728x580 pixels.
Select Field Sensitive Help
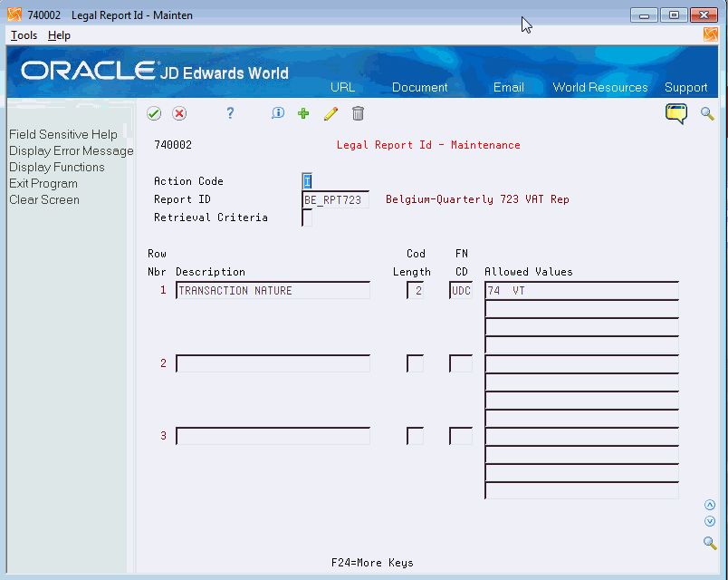click(x=63, y=134)
